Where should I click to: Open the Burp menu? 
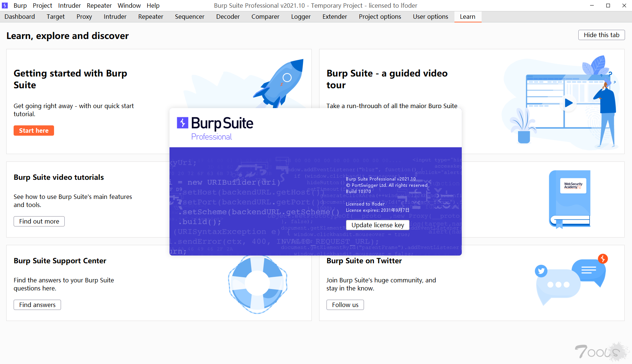tap(20, 6)
